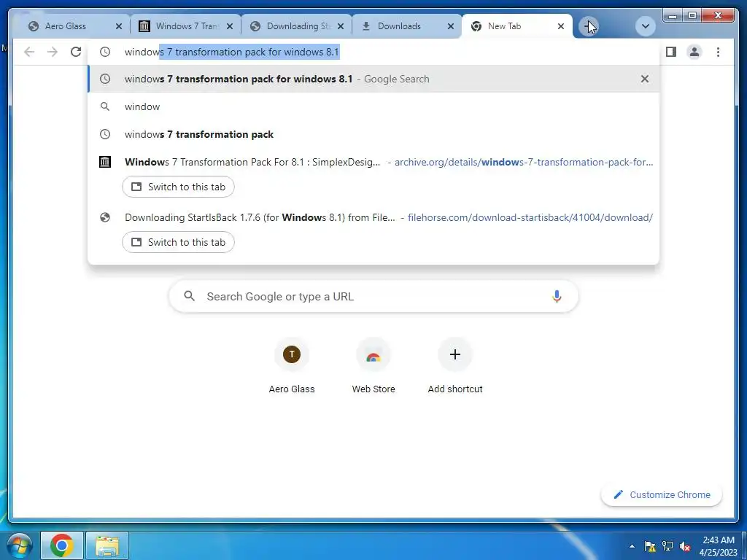Open the side panel icon
747x560 pixels.
(x=671, y=52)
